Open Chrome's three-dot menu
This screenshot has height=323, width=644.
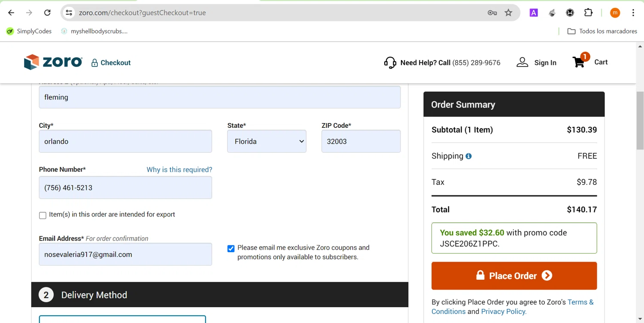(x=633, y=13)
